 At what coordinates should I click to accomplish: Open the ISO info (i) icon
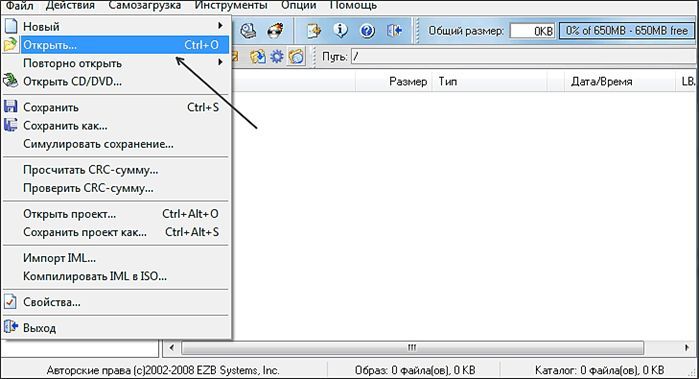pos(341,31)
